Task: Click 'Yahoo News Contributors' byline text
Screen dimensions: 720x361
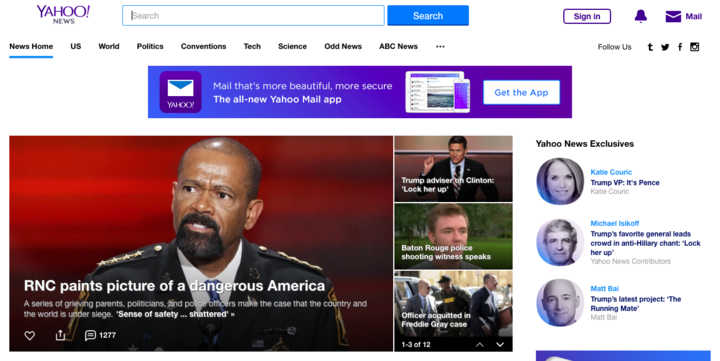Action: (630, 261)
